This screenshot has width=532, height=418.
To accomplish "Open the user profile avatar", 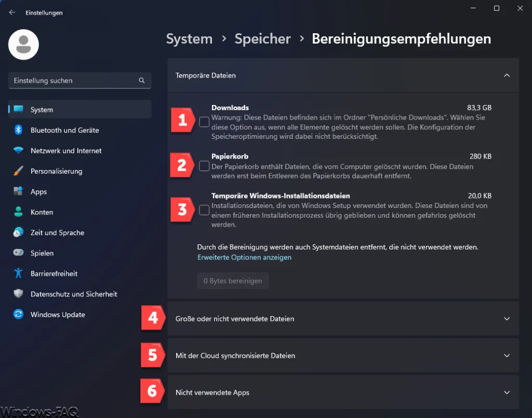I will [x=23, y=45].
